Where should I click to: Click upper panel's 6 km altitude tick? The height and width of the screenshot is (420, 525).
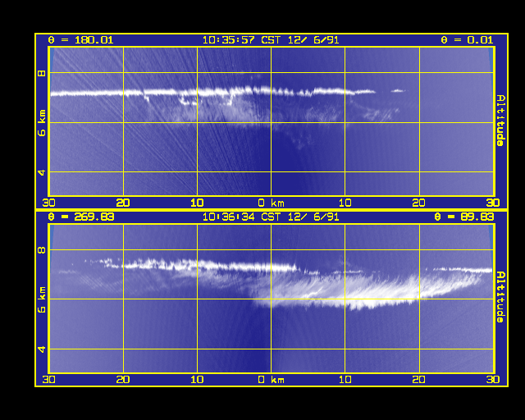[x=42, y=123]
